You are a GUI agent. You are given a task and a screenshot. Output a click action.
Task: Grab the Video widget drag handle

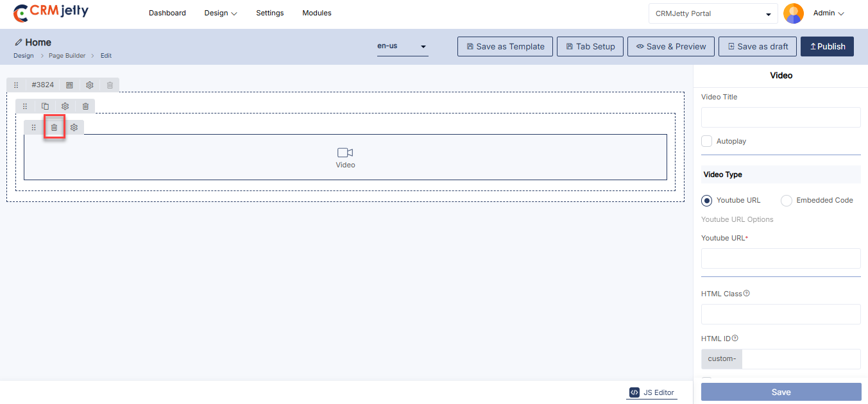pos(34,128)
